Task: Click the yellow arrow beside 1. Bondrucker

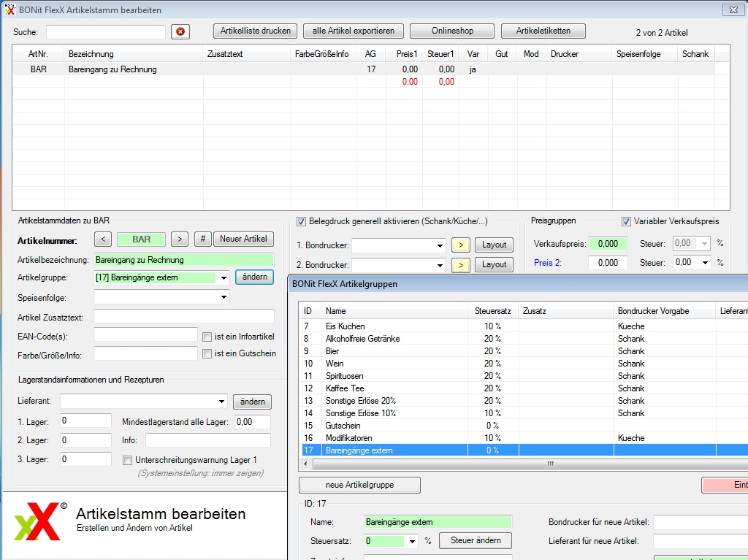Action: pyautogui.click(x=460, y=245)
